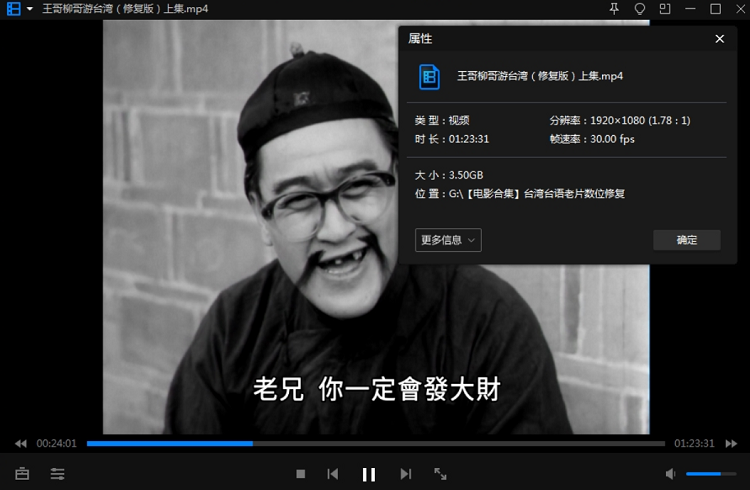This screenshot has height=490, width=750.
Task: Click the player logo icon in title bar
Action: coord(13,9)
